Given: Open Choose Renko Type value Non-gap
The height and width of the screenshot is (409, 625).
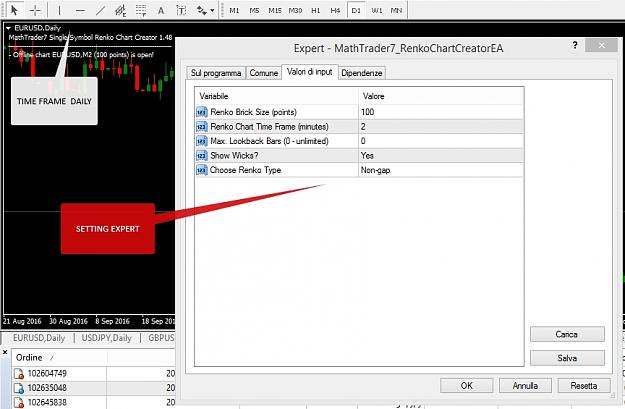Looking at the screenshot, I should (441, 170).
